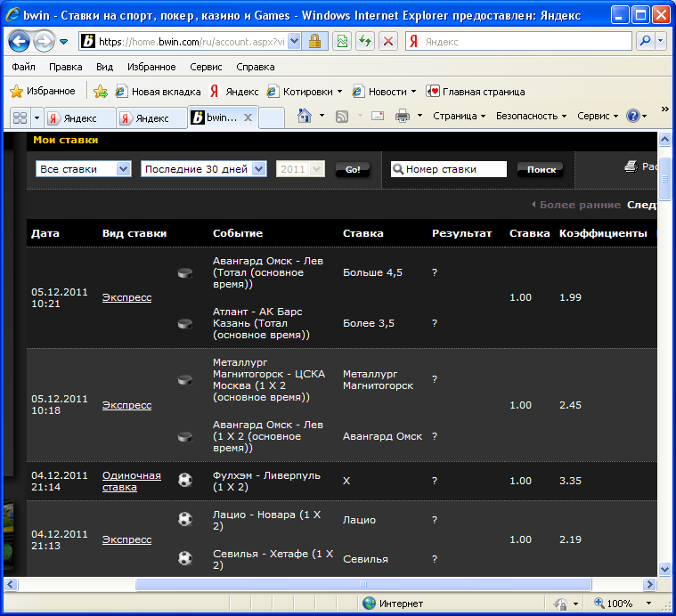
Task: Open the Сервис menu in menu bar
Action: 206,67
